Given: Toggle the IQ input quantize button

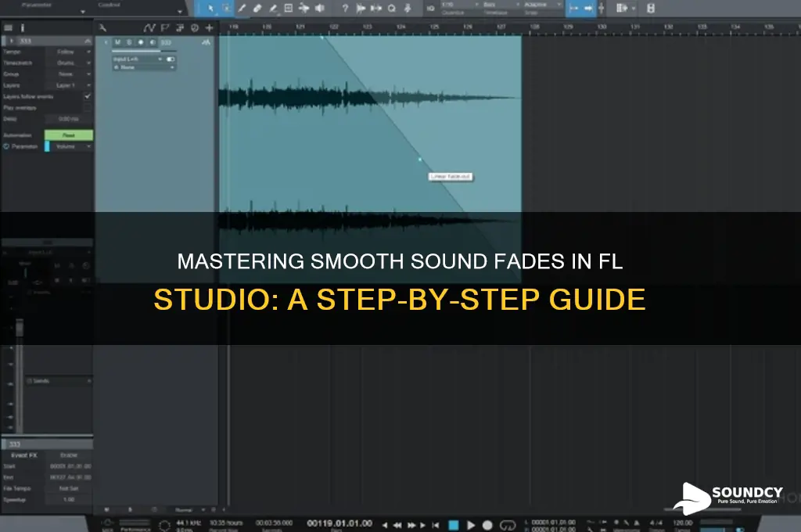Looking at the screenshot, I should pyautogui.click(x=431, y=8).
